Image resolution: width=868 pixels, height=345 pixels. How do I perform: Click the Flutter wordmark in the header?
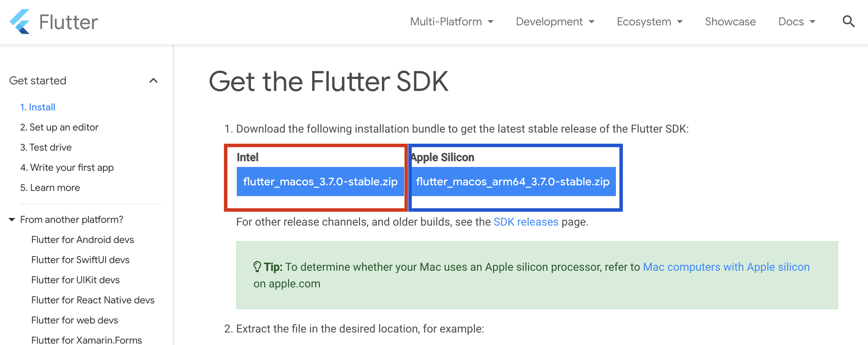pos(68,22)
